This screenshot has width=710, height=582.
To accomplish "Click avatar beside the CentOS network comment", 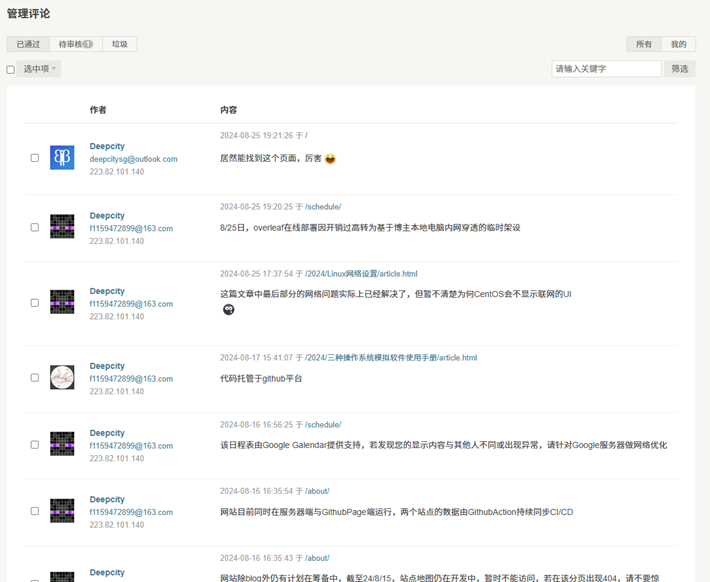I will (62, 302).
